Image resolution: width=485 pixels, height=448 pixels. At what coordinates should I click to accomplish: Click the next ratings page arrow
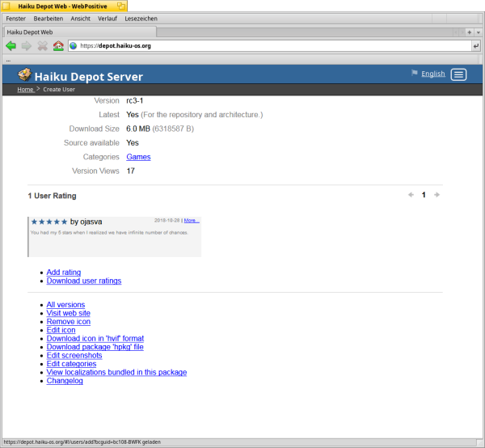tap(437, 195)
